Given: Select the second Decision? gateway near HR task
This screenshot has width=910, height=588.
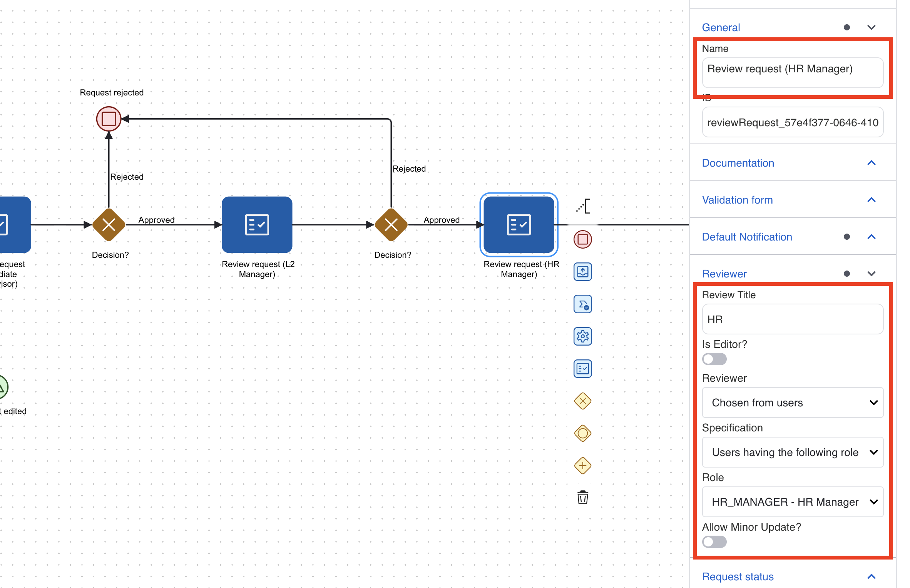Looking at the screenshot, I should [391, 225].
